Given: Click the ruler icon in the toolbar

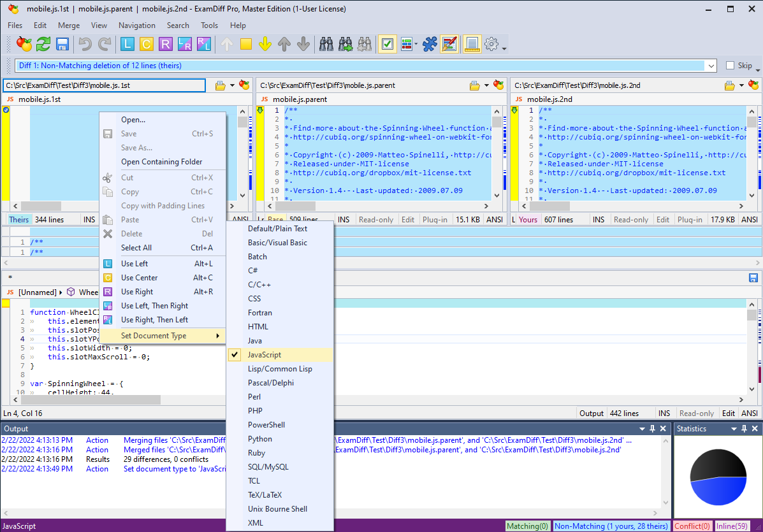Looking at the screenshot, I should (472, 44).
